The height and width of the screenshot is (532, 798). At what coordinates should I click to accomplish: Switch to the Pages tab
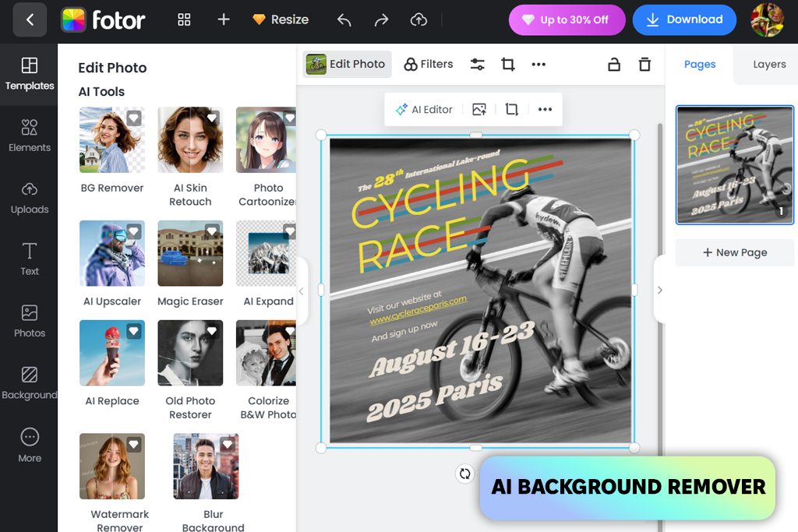(x=700, y=64)
